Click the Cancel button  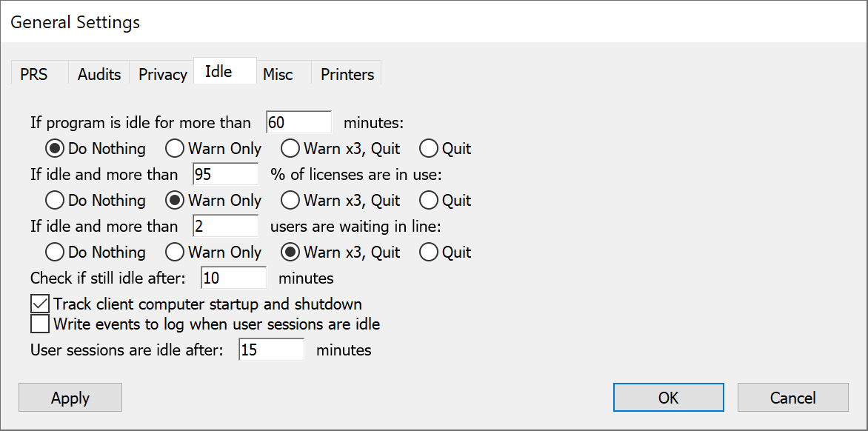pyautogui.click(x=792, y=398)
